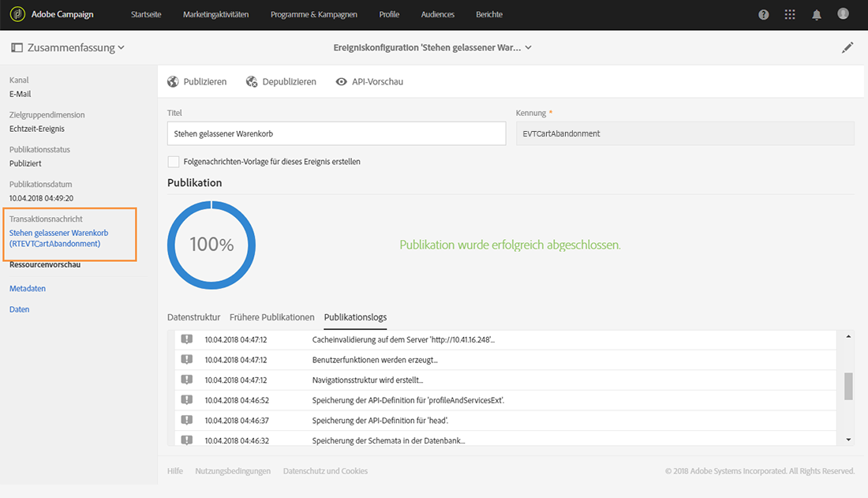The image size is (868, 498).
Task: Expand the Zusammenfassung dropdown chevron
Action: tap(122, 47)
